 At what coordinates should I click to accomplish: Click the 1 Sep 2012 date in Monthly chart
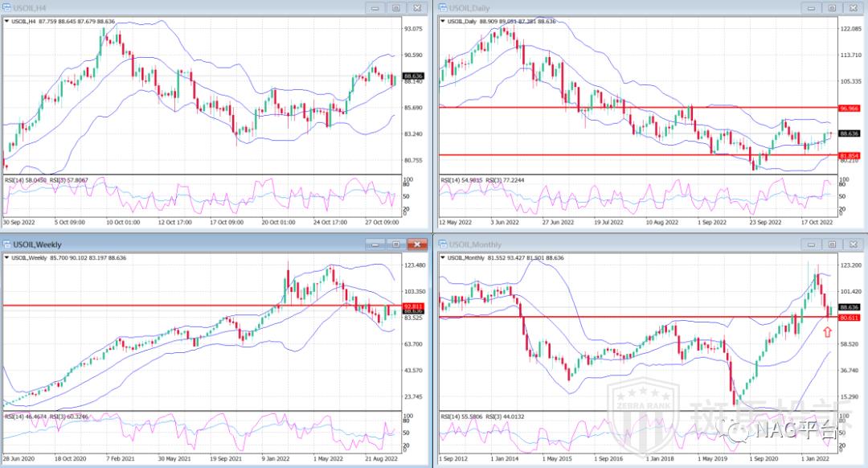point(453,458)
